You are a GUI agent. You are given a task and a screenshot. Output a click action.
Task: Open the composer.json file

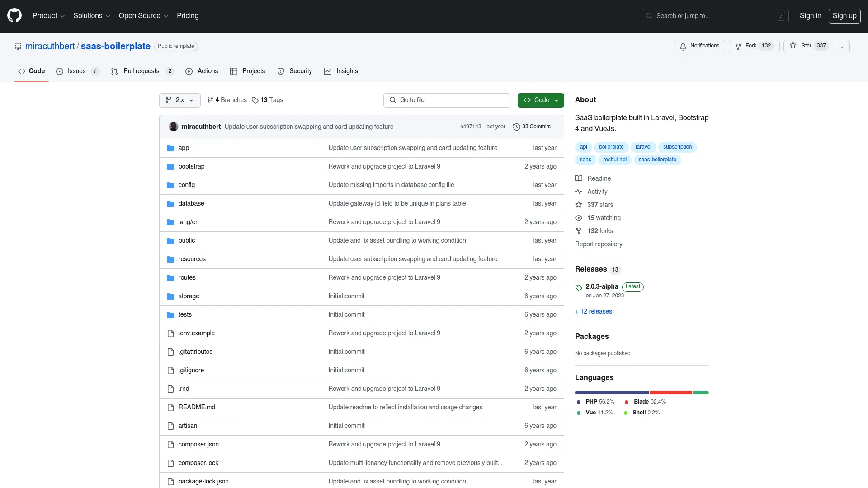(x=198, y=445)
